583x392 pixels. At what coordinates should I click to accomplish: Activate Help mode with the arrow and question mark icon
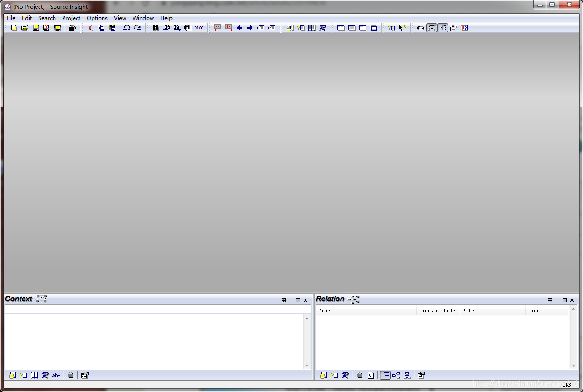click(402, 28)
